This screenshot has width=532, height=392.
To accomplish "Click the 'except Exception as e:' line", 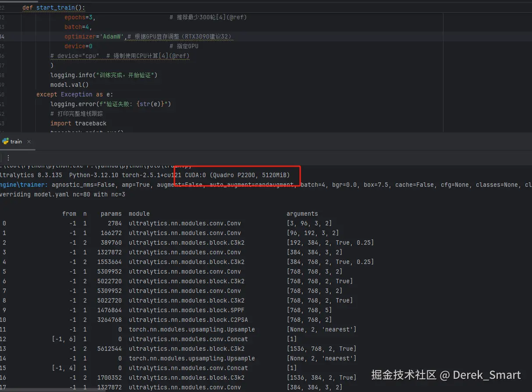I will click(x=75, y=95).
